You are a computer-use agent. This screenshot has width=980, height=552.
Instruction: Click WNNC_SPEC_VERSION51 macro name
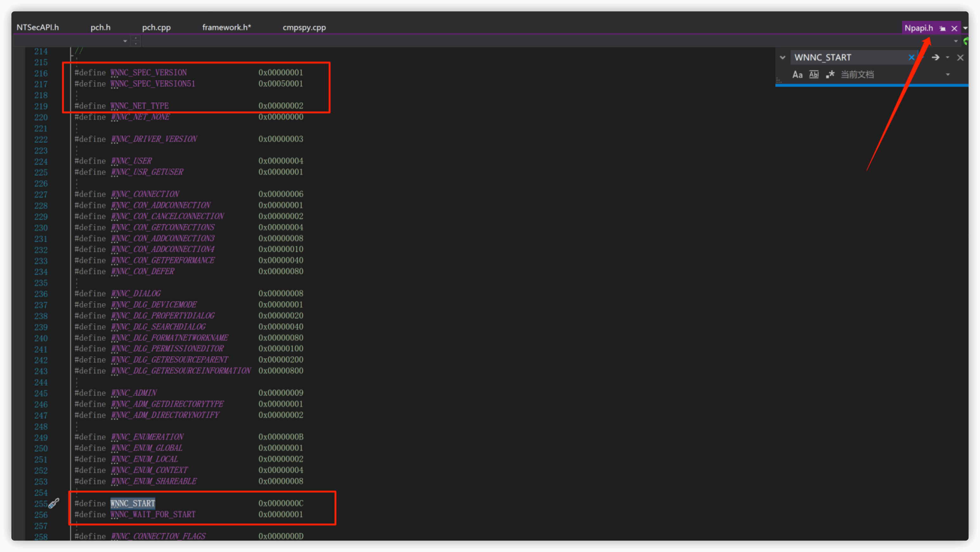pos(153,83)
